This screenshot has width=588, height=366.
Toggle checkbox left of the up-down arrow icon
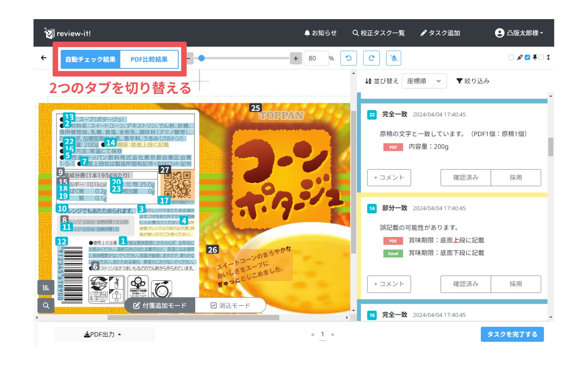click(x=541, y=57)
